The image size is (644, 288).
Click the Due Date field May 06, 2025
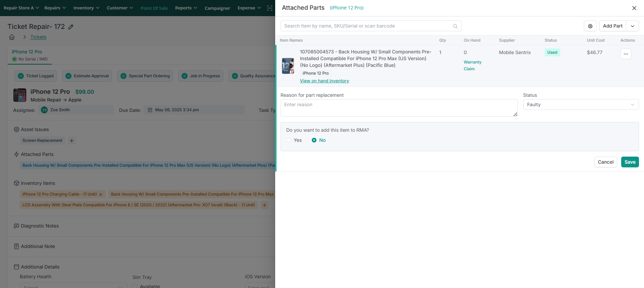(x=194, y=110)
